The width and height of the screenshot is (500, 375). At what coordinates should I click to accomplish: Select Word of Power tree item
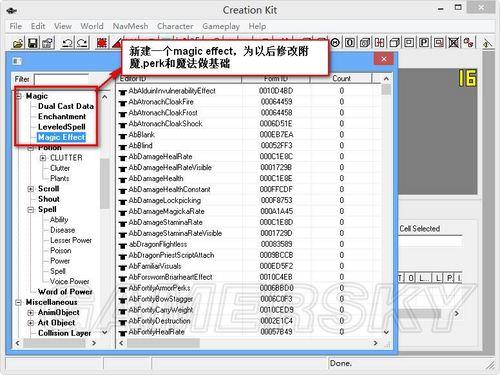point(65,292)
